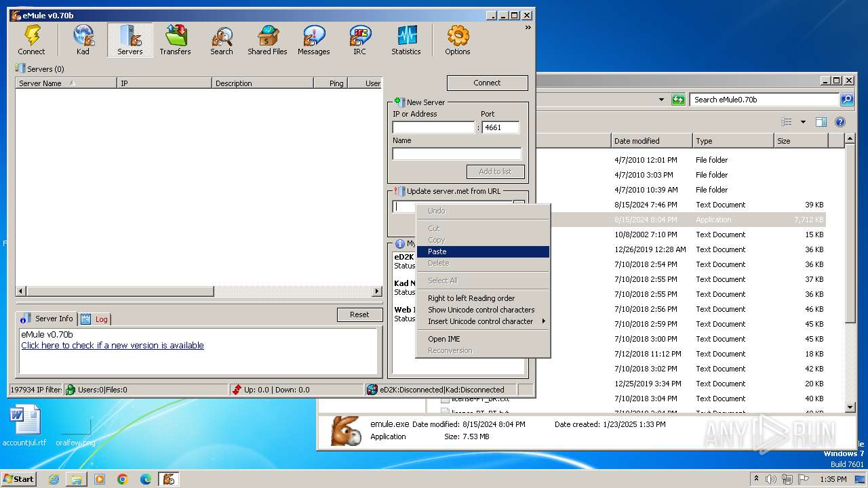Sort by Server Name column header
The image size is (868, 488).
[x=66, y=83]
